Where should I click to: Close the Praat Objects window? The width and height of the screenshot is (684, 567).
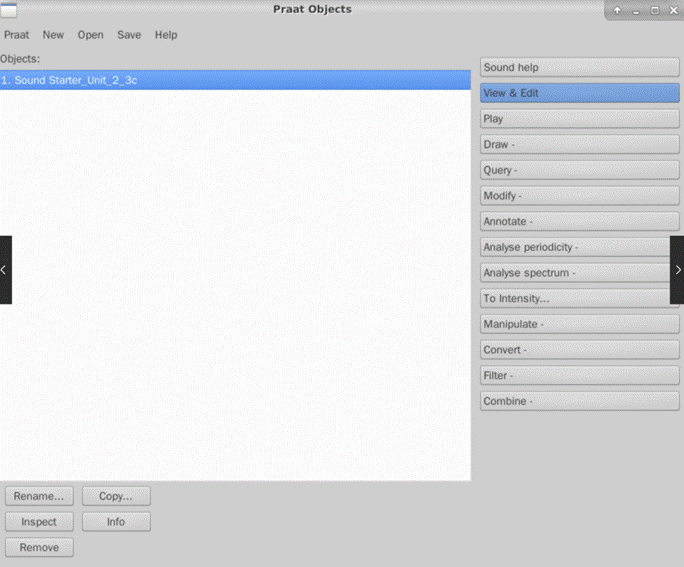[x=674, y=10]
